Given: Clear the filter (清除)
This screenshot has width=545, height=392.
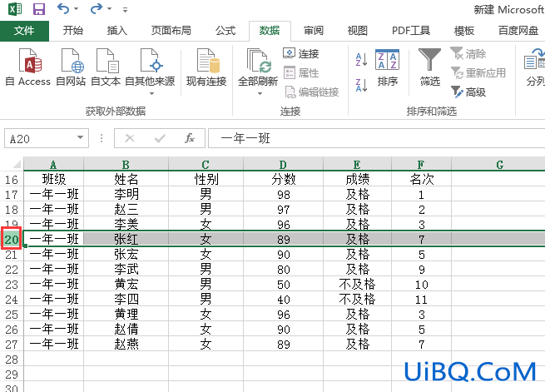Looking at the screenshot, I should (468, 53).
